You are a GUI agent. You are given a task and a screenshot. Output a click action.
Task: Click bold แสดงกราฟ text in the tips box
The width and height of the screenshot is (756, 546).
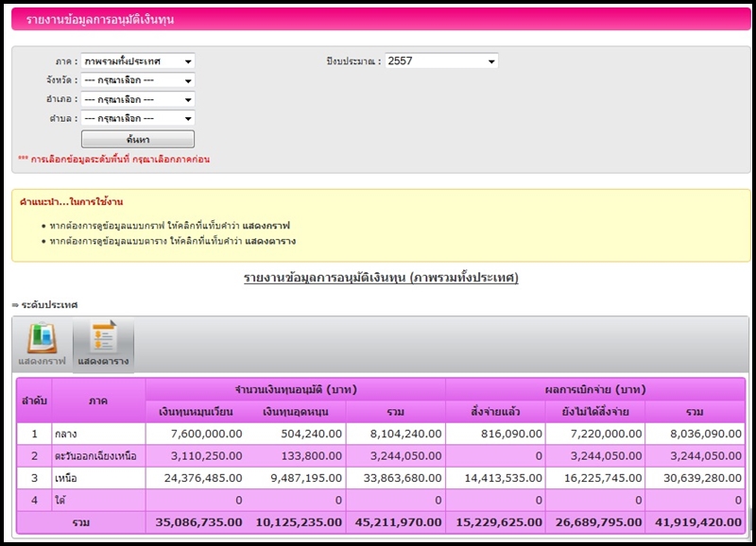(266, 227)
